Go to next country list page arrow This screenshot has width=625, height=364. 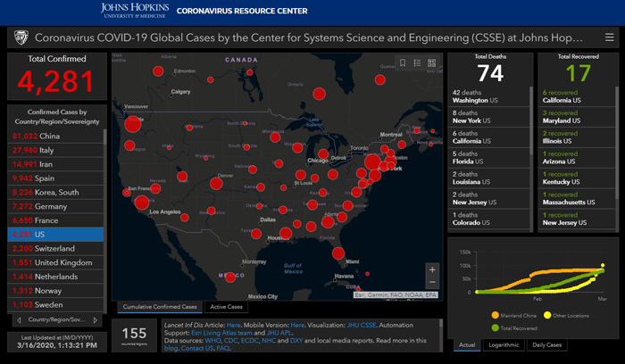click(x=95, y=319)
